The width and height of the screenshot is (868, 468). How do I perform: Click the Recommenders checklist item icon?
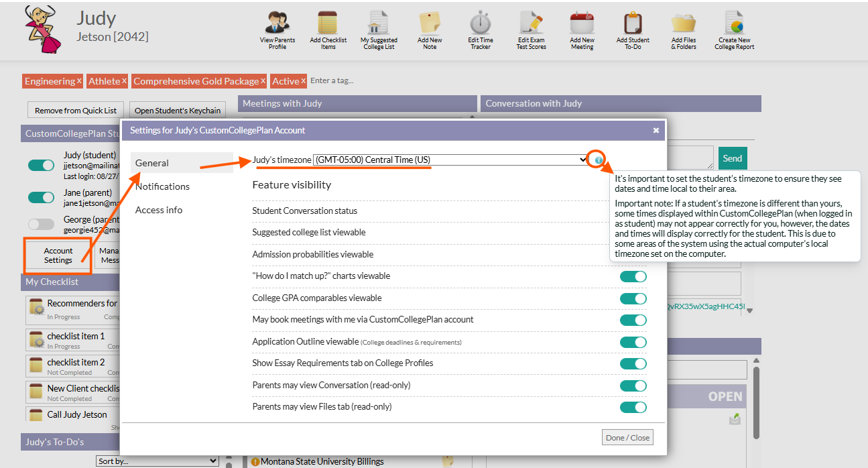pyautogui.click(x=37, y=308)
